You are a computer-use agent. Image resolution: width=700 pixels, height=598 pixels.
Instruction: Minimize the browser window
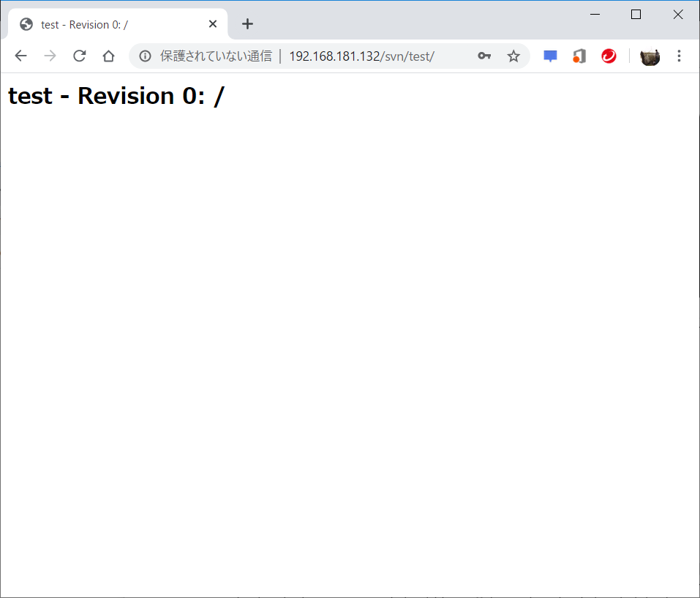(595, 15)
